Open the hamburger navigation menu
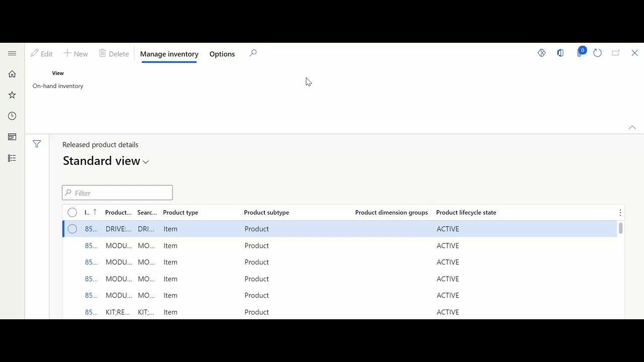644x362 pixels. (x=12, y=53)
